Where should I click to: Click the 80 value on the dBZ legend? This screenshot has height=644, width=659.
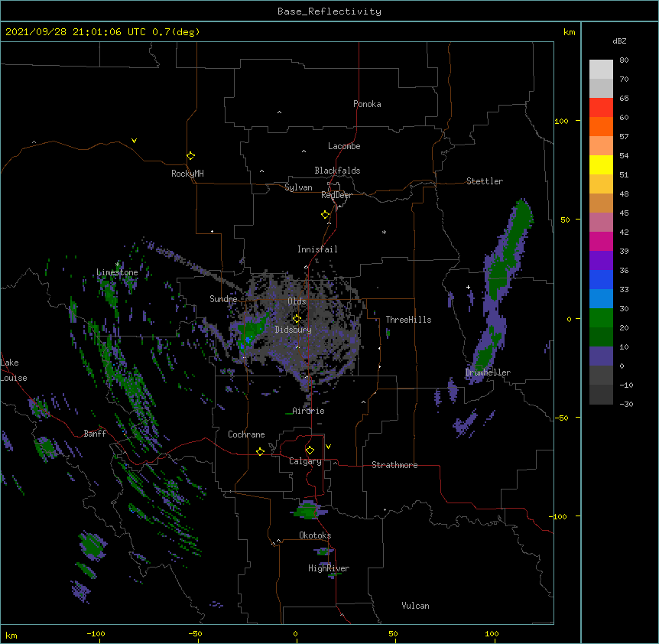coord(624,60)
